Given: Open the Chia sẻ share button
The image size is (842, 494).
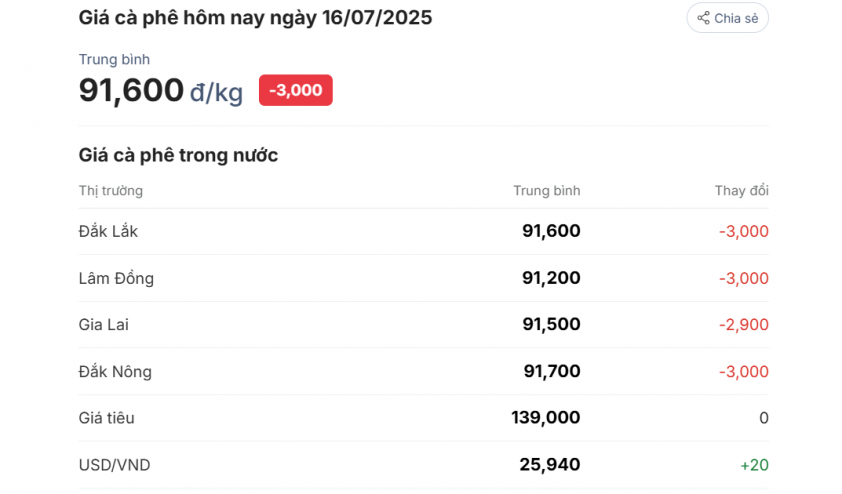Looking at the screenshot, I should [x=728, y=18].
